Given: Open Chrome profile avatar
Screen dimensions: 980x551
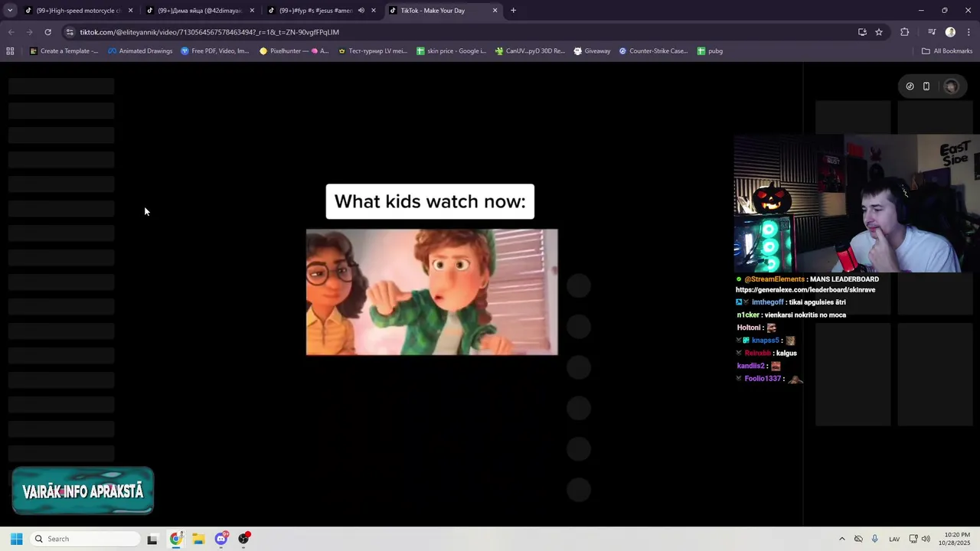Looking at the screenshot, I should tap(950, 32).
